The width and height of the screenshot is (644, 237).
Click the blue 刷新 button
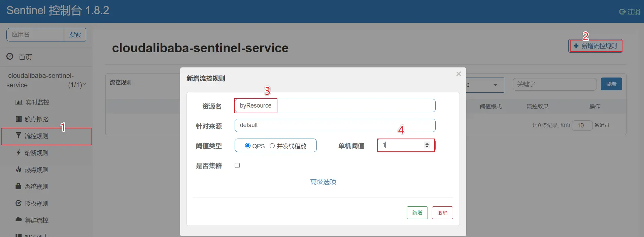point(611,84)
